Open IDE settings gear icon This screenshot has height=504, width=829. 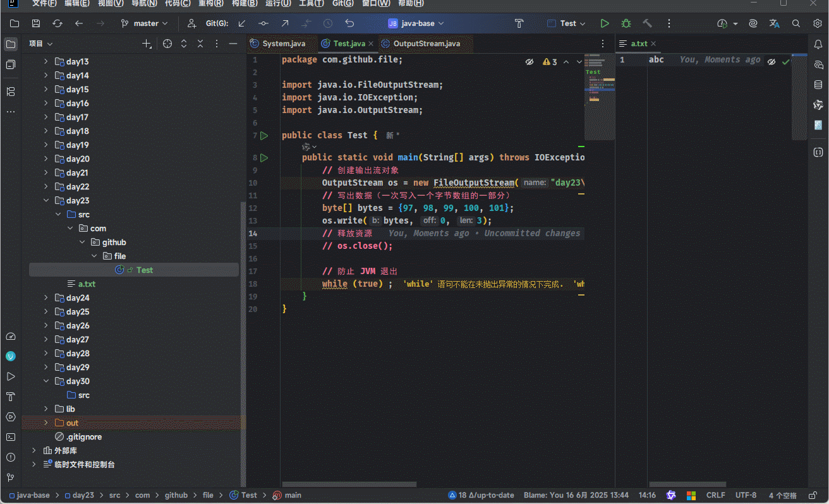coord(817,23)
